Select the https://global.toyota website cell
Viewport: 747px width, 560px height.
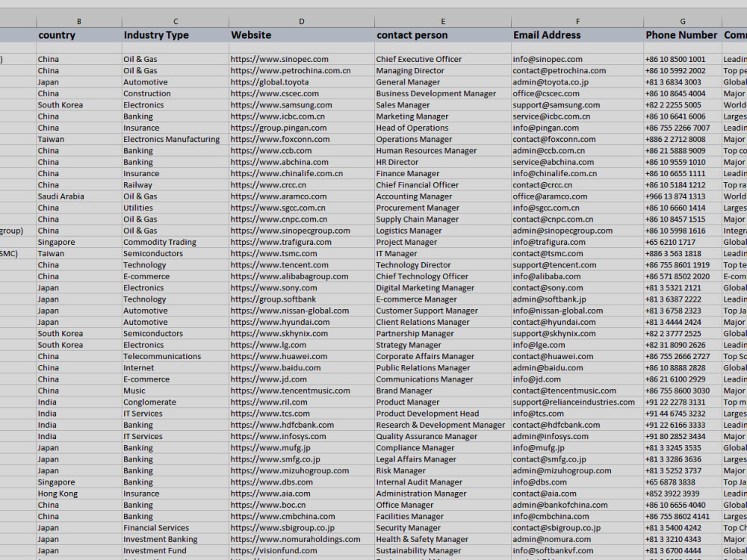click(x=302, y=82)
